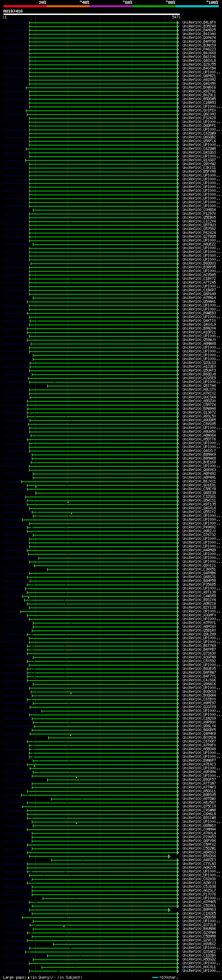Choose the UniRef100_Q8ITA4 row label
The image size is (222, 980).
[x=199, y=386]
